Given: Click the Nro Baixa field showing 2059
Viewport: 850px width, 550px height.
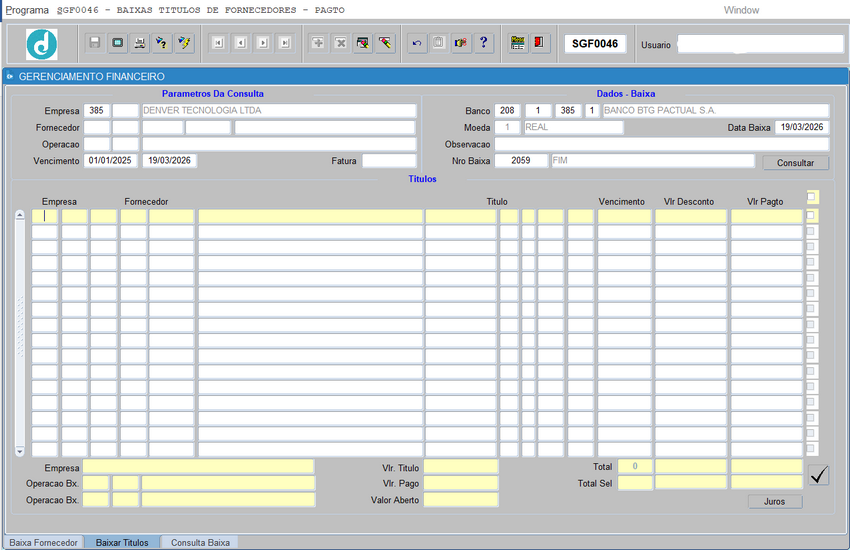Looking at the screenshot, I should [x=521, y=160].
